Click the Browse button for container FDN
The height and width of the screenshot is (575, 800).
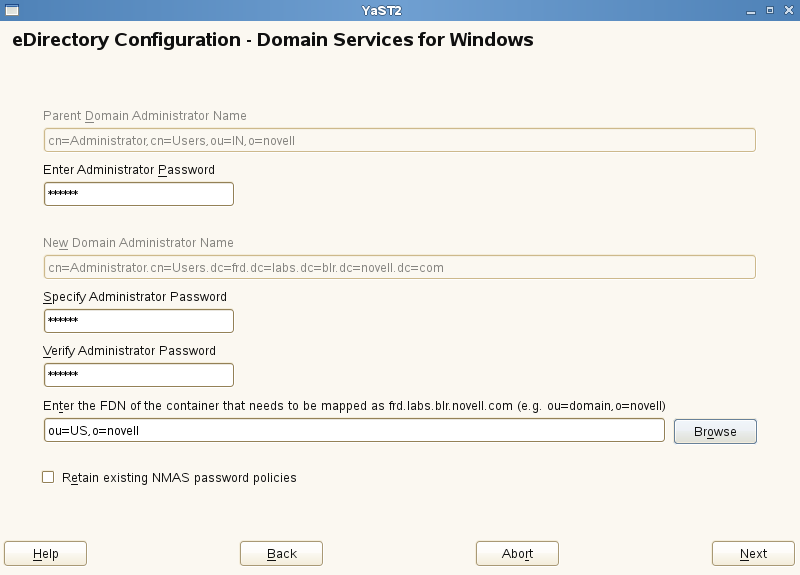[x=715, y=431]
